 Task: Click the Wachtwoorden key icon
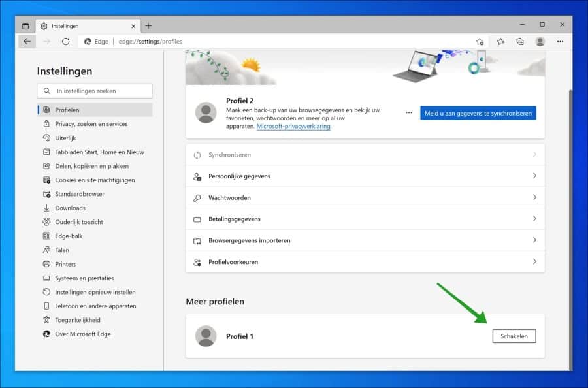(x=197, y=198)
